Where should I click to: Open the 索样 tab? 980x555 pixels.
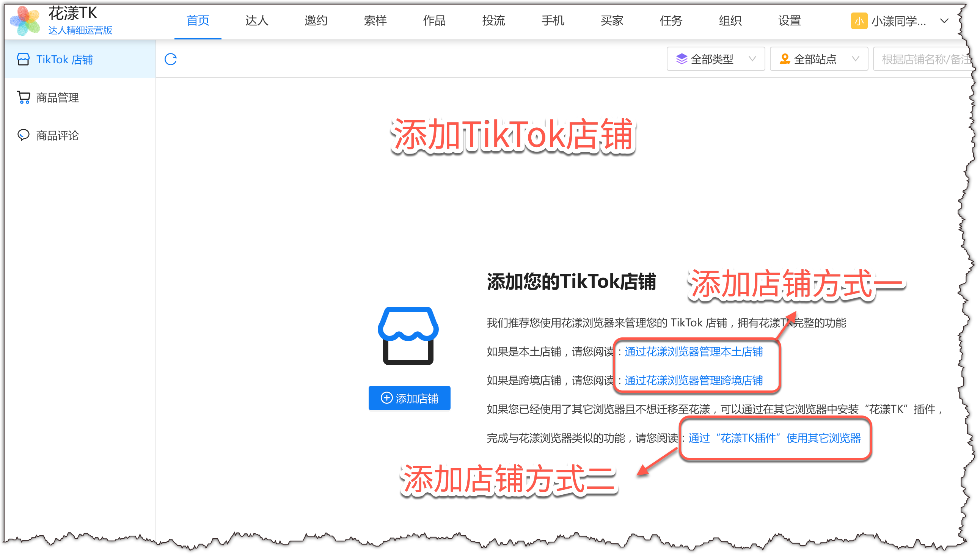[x=375, y=20]
